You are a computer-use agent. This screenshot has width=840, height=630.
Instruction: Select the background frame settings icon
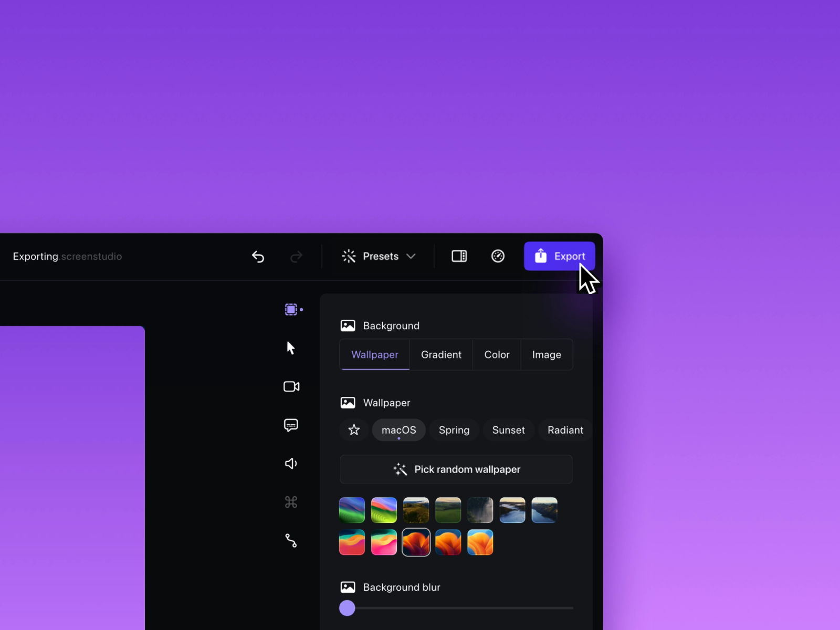(x=291, y=310)
